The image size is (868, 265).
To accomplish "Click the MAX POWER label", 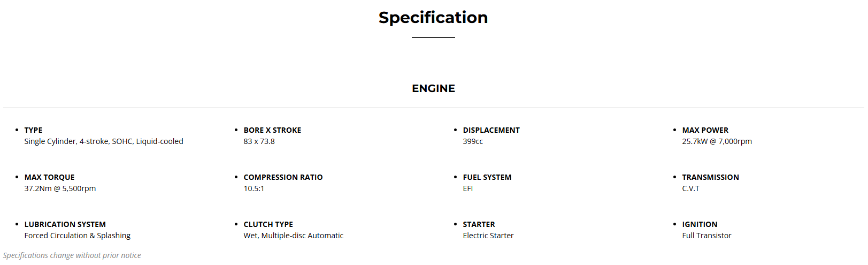I will (x=705, y=130).
